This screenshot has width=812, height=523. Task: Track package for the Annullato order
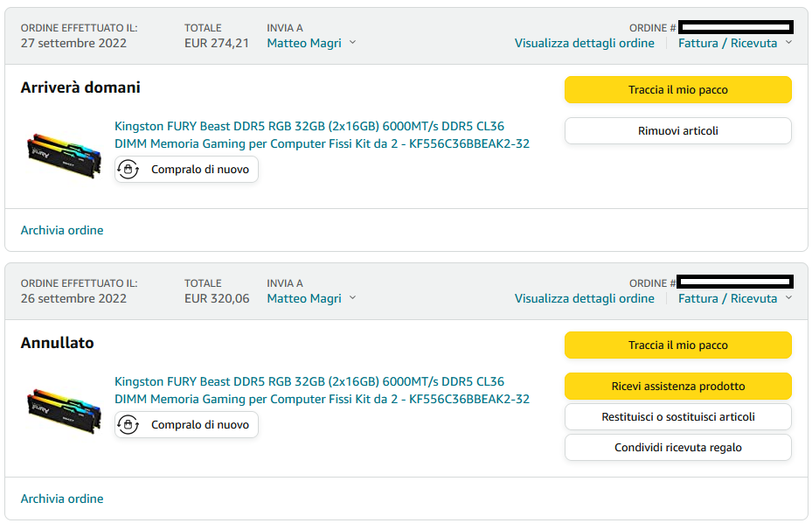point(678,345)
